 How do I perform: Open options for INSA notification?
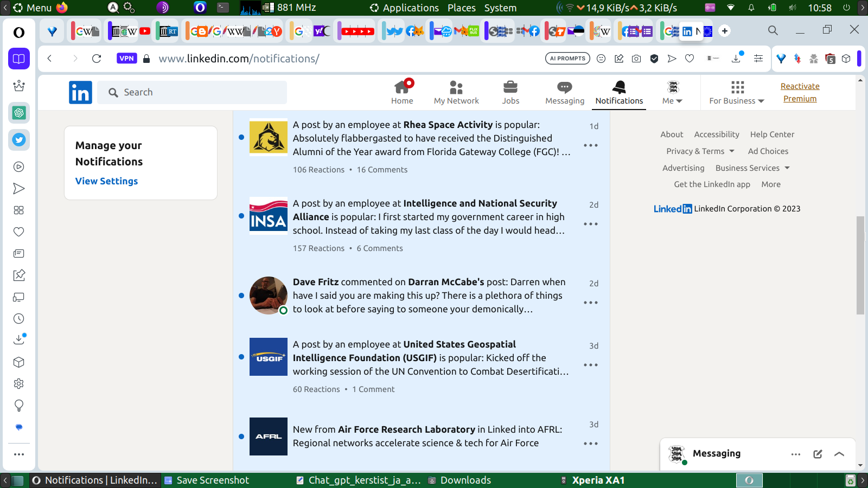[x=591, y=224]
